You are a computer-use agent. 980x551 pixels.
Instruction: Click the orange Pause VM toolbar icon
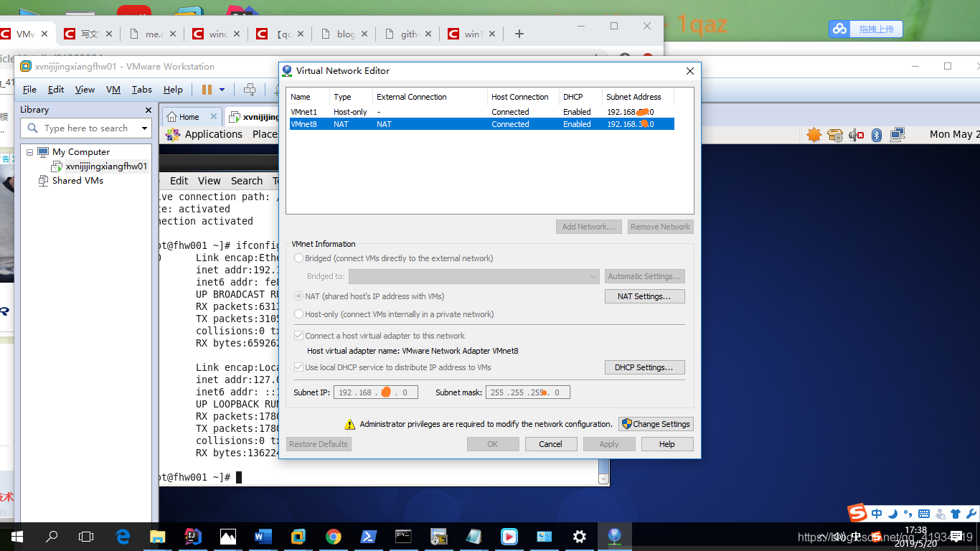pyautogui.click(x=207, y=90)
